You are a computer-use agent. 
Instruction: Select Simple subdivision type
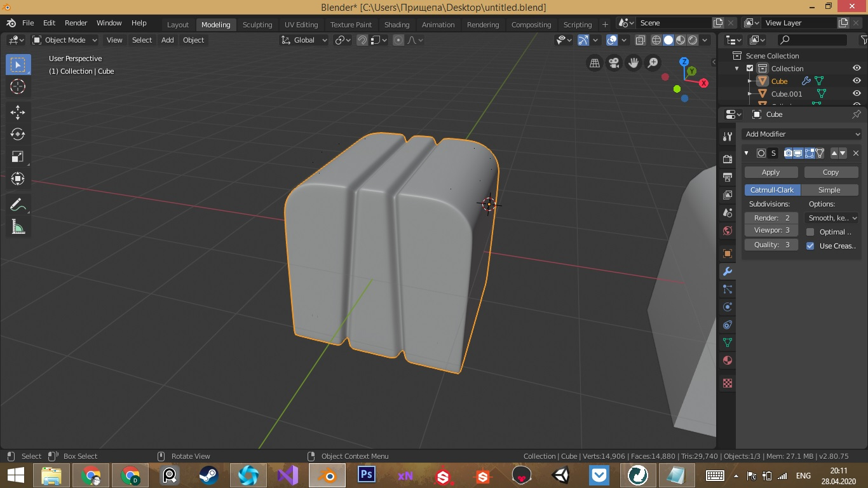(829, 190)
